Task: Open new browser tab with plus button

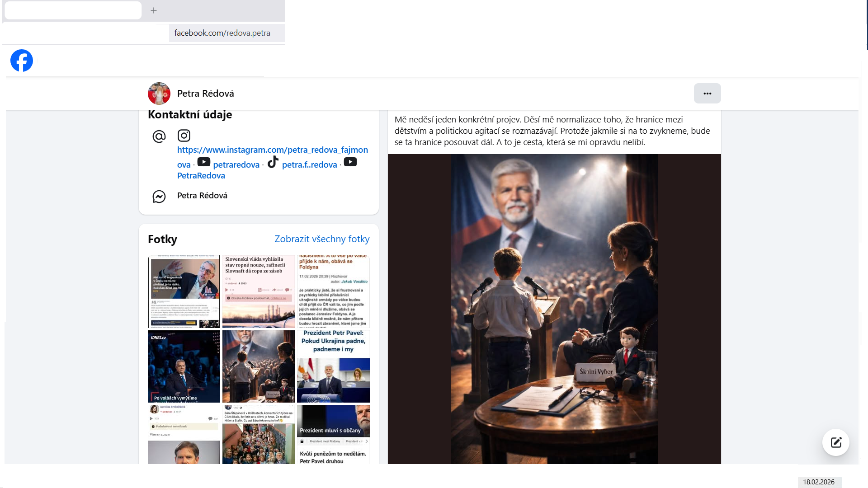Action: [x=154, y=10]
